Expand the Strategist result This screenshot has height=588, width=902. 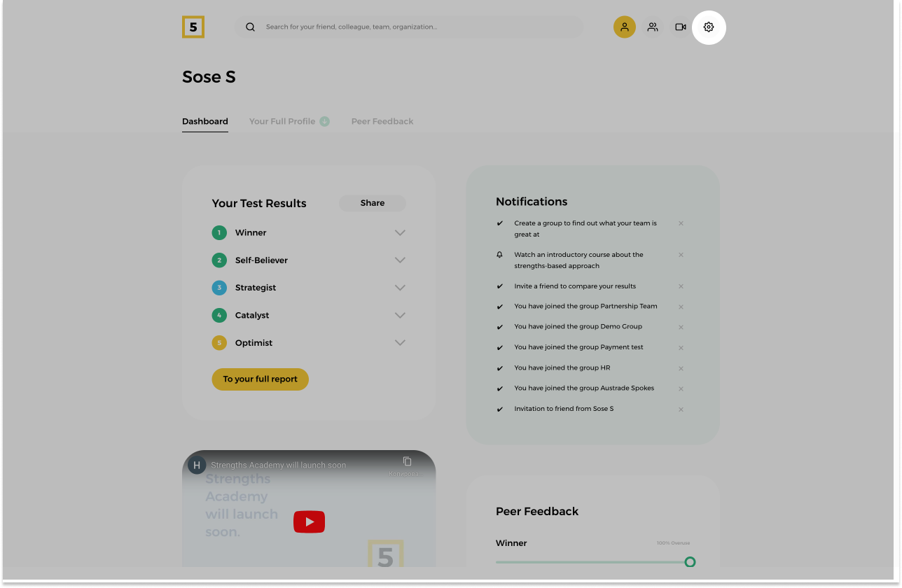pyautogui.click(x=400, y=288)
